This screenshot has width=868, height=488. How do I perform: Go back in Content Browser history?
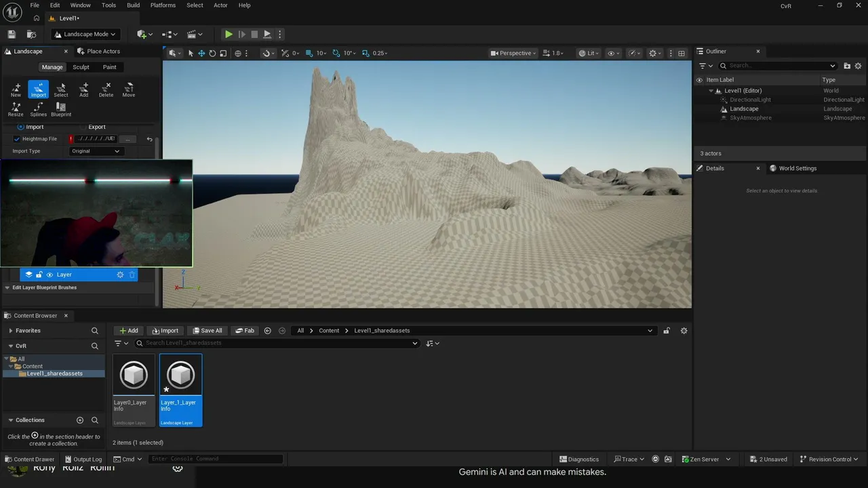[267, 331]
